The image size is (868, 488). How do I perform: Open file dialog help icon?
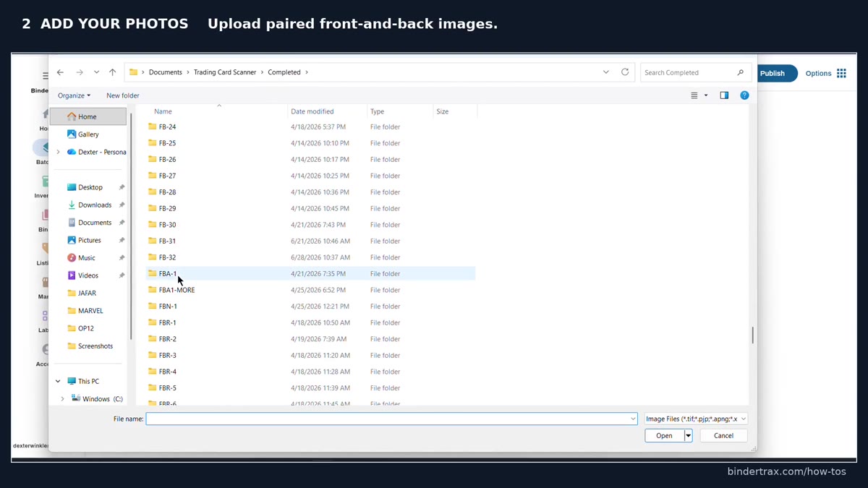pos(744,95)
